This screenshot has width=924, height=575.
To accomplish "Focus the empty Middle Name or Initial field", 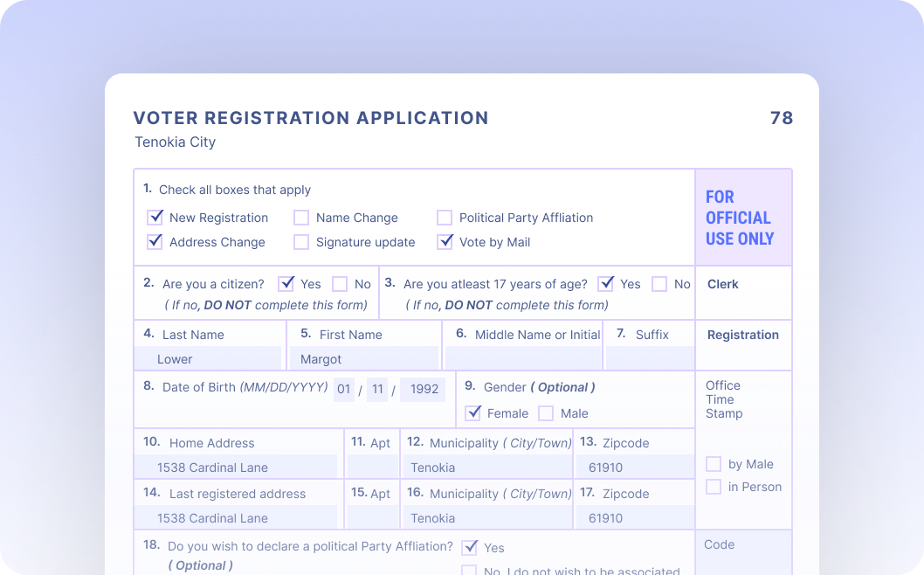I will click(x=522, y=359).
